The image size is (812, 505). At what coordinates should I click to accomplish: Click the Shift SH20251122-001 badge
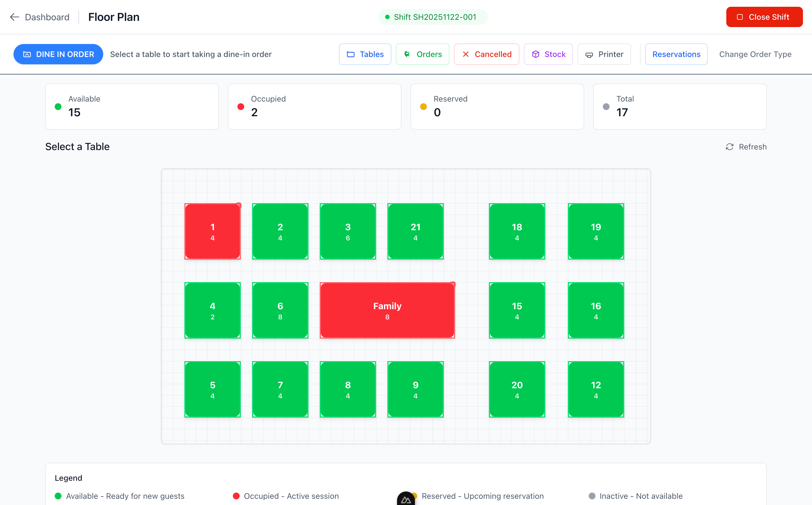tap(433, 17)
